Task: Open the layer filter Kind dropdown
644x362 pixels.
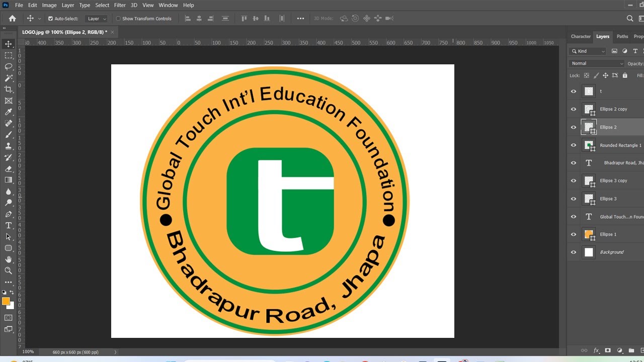Action: 588,51
